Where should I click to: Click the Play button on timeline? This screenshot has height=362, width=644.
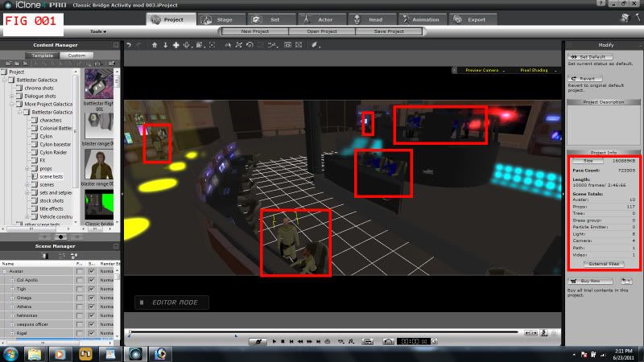[x=275, y=341]
